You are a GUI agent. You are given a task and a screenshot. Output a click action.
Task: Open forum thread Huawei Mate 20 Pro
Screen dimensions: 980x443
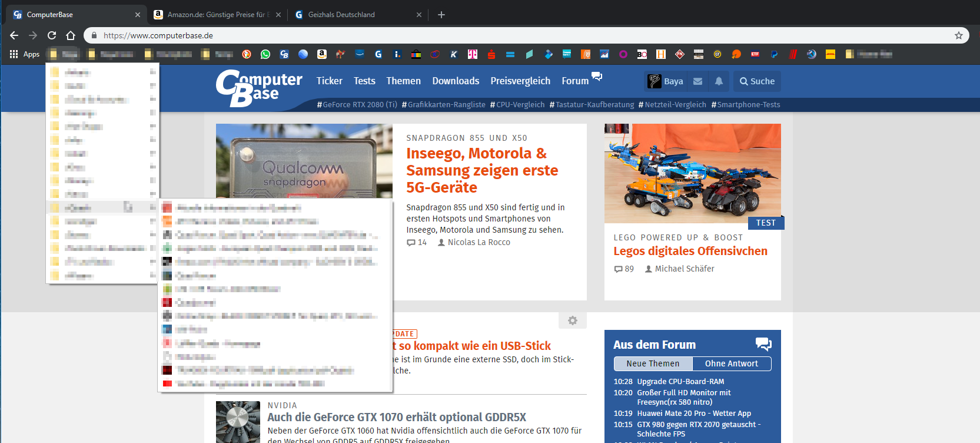[694, 413]
